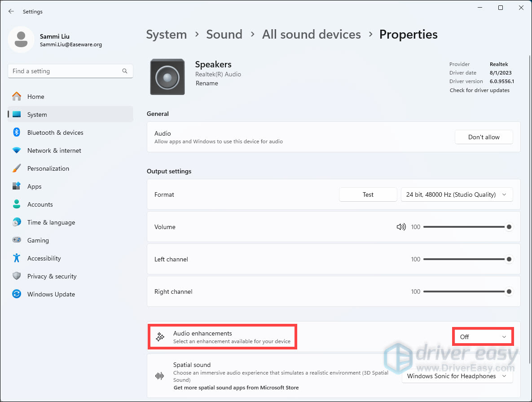Click the Speakers device thumbnail image
Image resolution: width=532 pixels, height=402 pixels.
point(167,76)
